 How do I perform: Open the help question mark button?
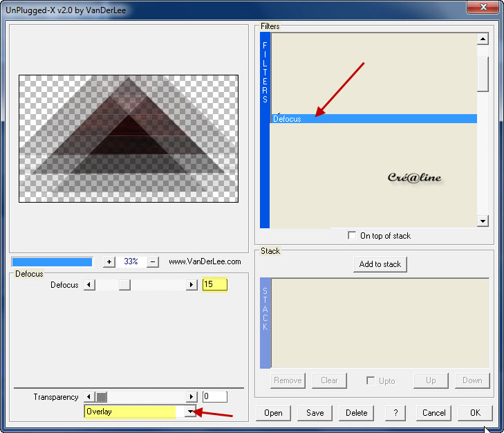[x=395, y=413]
